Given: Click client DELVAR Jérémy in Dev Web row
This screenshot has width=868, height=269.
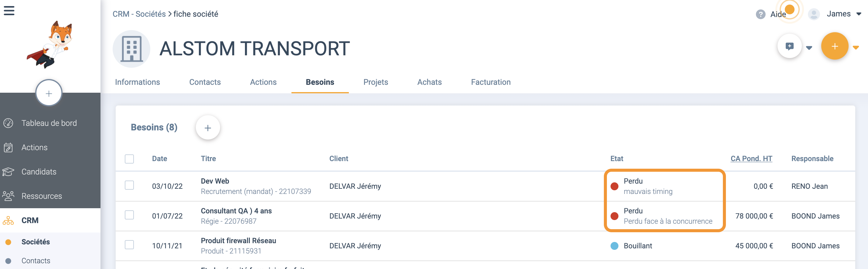Looking at the screenshot, I should [355, 186].
